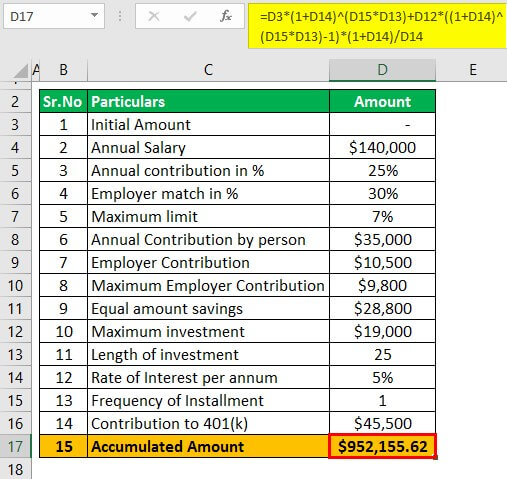
Task: Select column C header
Action: 208,70
